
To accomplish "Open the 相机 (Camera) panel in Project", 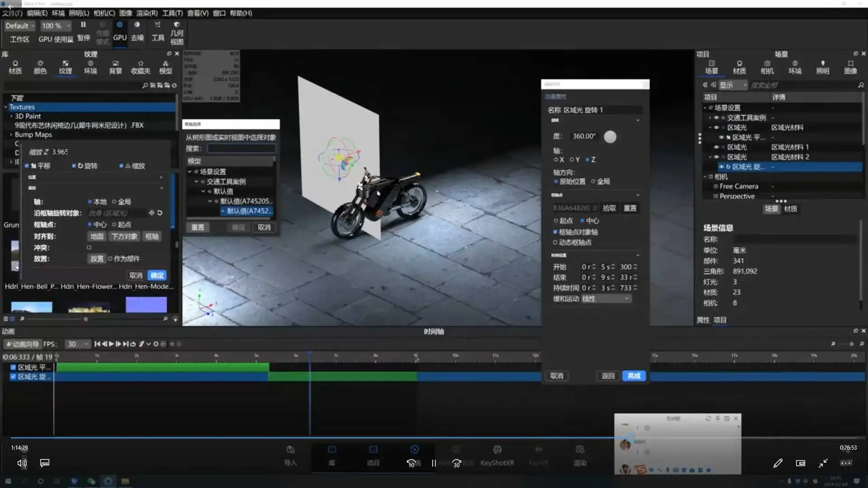I will click(x=768, y=66).
